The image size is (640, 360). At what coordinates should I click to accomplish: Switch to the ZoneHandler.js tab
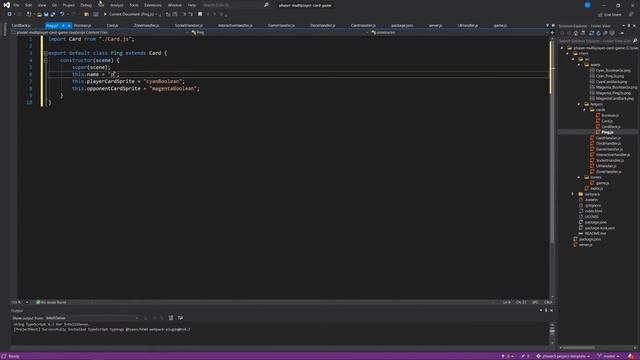[147, 25]
